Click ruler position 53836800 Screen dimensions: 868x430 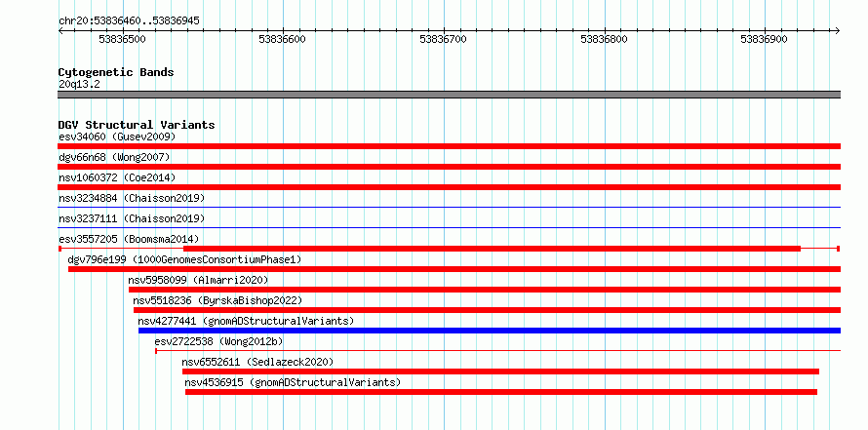click(x=604, y=39)
